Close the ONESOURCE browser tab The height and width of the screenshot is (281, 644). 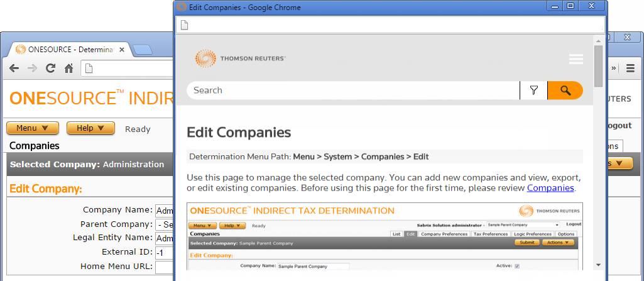click(121, 50)
